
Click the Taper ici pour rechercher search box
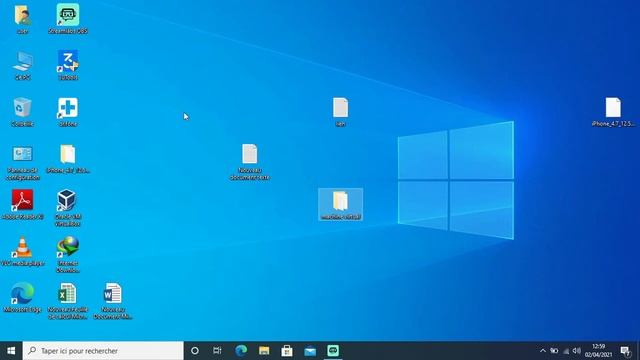pyautogui.click(x=103, y=351)
